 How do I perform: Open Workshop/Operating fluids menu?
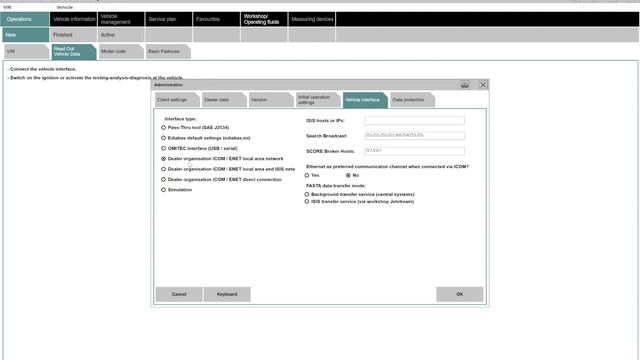[264, 19]
